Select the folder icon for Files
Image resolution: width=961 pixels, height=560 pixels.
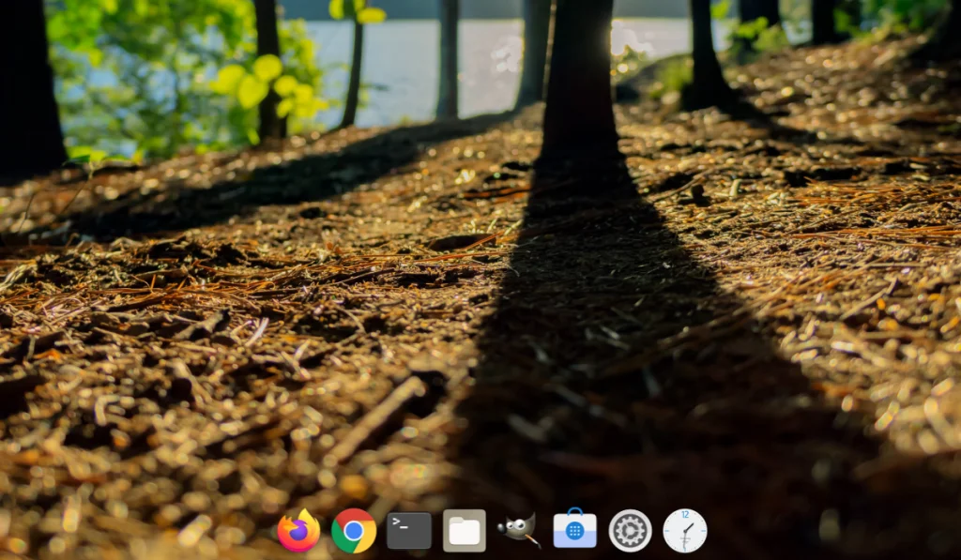point(465,530)
